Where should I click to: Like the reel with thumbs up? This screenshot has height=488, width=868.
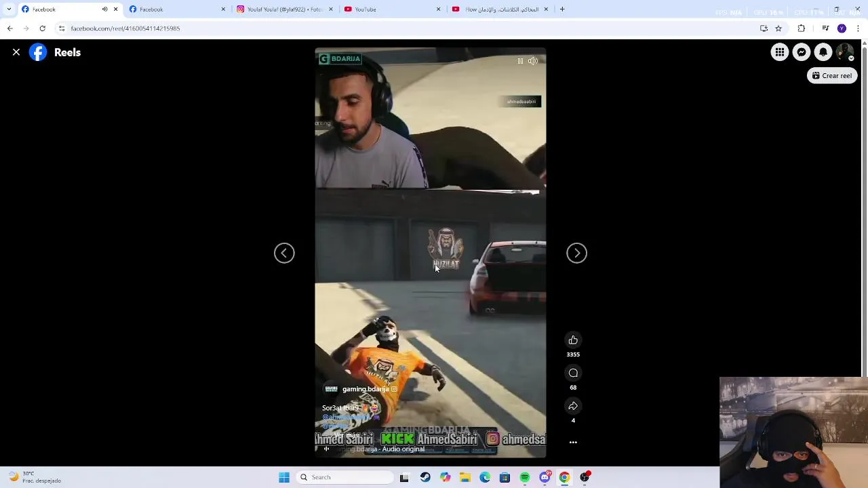[573, 340]
